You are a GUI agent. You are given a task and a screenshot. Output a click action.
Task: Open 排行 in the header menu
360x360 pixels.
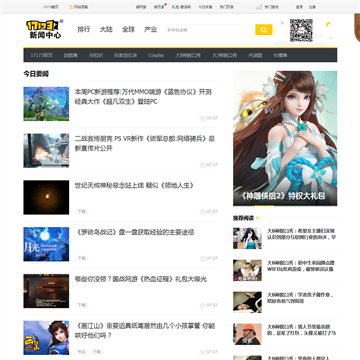pos(84,29)
